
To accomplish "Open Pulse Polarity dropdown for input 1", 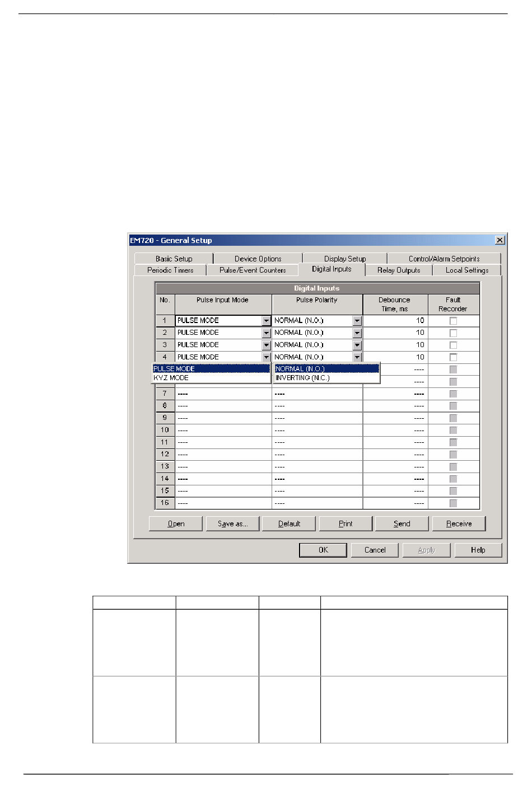I will tap(357, 321).
